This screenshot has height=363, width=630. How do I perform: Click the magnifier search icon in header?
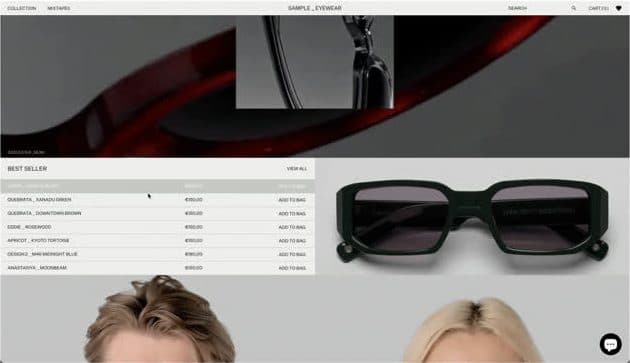(573, 8)
